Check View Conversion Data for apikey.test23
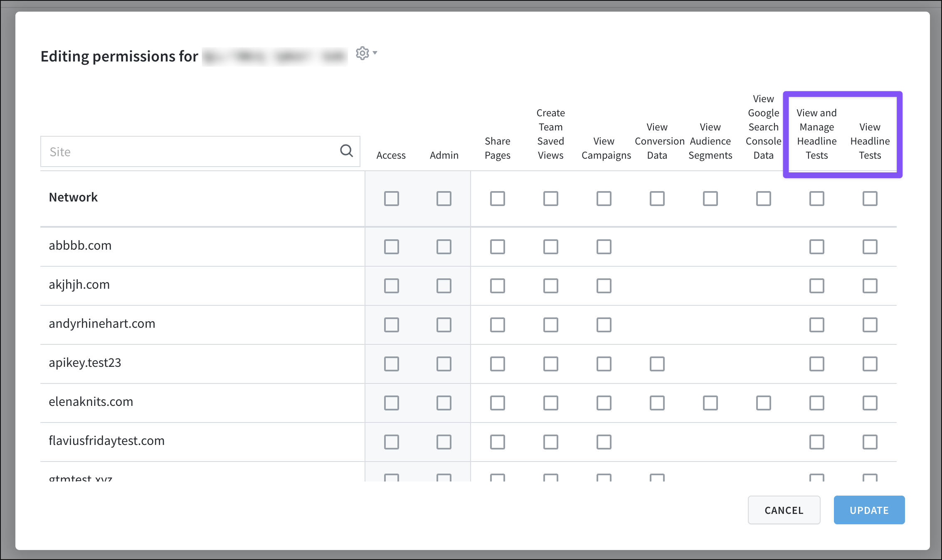Viewport: 942px width, 560px height. tap(657, 364)
